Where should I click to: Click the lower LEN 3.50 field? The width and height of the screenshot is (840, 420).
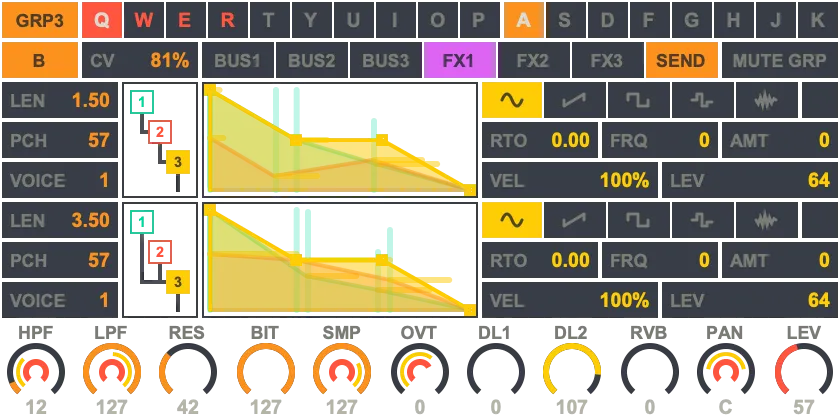coord(60,220)
